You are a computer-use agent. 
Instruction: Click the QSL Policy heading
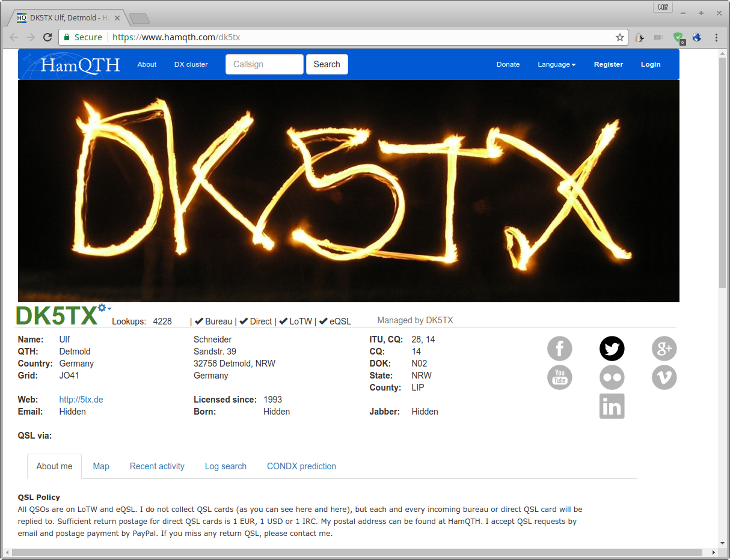39,497
